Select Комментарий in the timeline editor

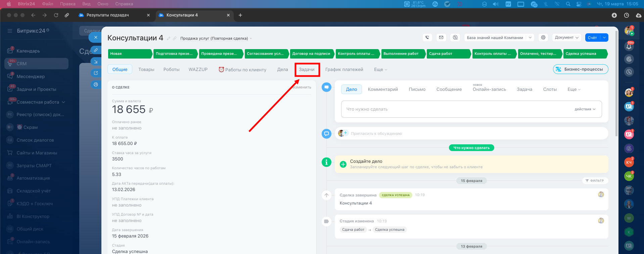click(383, 89)
